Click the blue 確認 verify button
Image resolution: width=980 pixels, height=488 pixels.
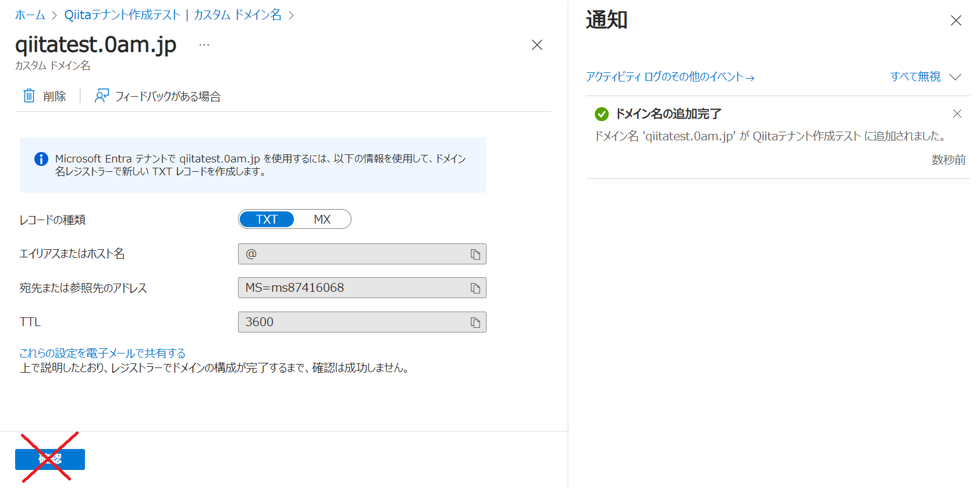50,459
